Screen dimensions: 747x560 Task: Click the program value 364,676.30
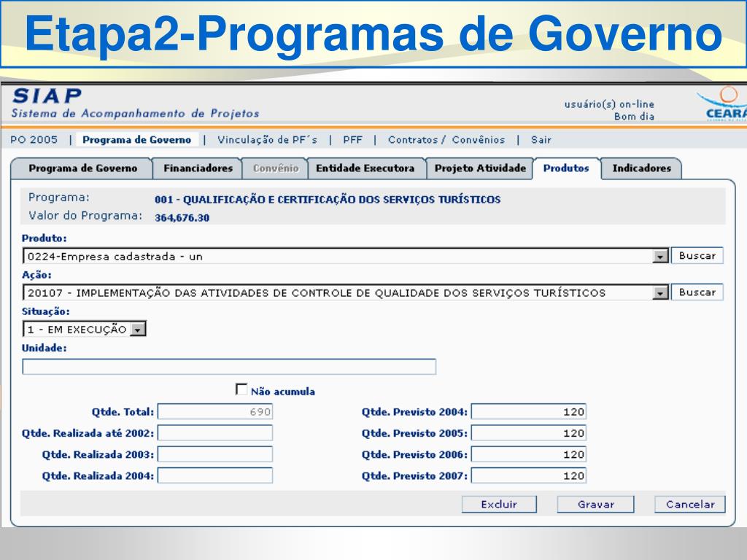pyautogui.click(x=182, y=217)
